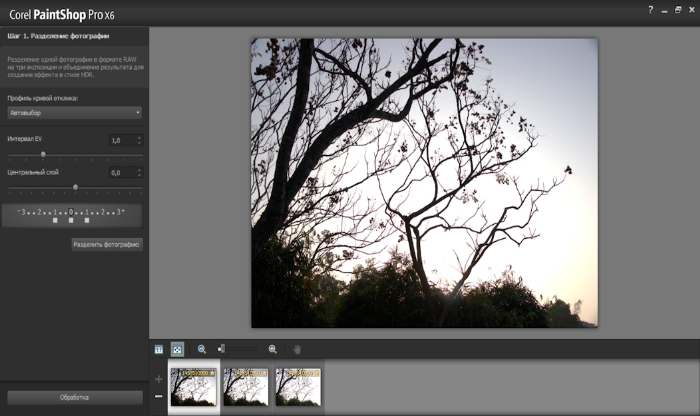Image resolution: width=700 pixels, height=416 pixels.
Task: Select the third exposure thumbnail
Action: [298, 386]
